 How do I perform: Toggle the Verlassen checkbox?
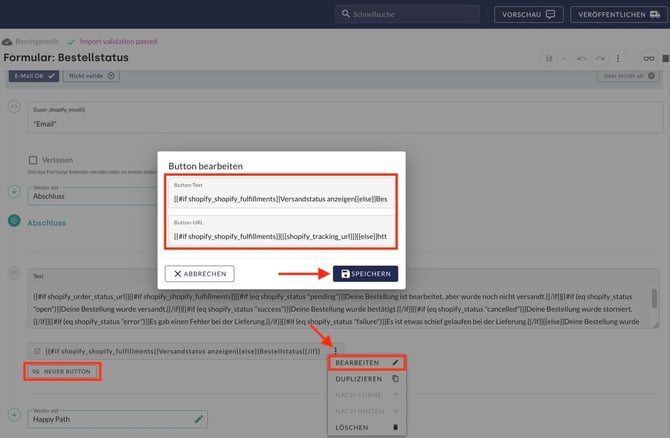coord(34,160)
